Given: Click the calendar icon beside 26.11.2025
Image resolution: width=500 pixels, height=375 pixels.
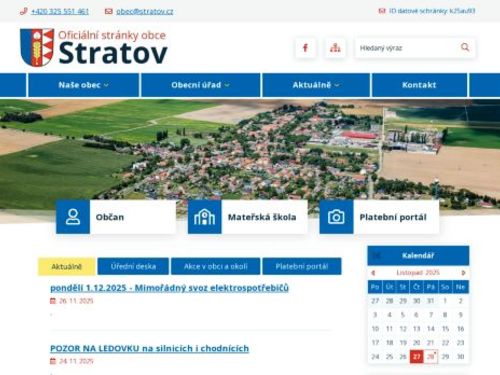Looking at the screenshot, I should pyautogui.click(x=53, y=301).
